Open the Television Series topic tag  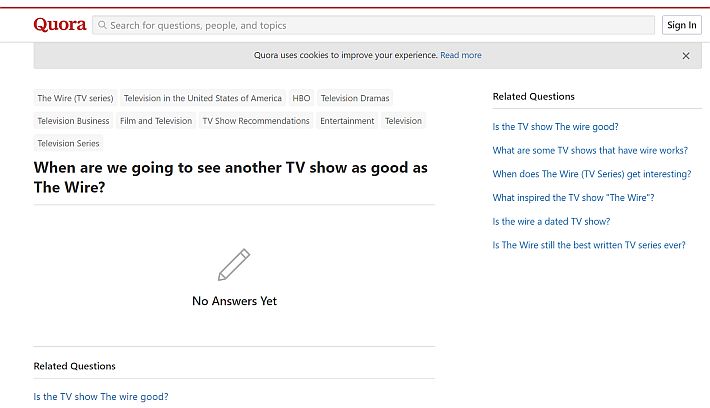(68, 143)
